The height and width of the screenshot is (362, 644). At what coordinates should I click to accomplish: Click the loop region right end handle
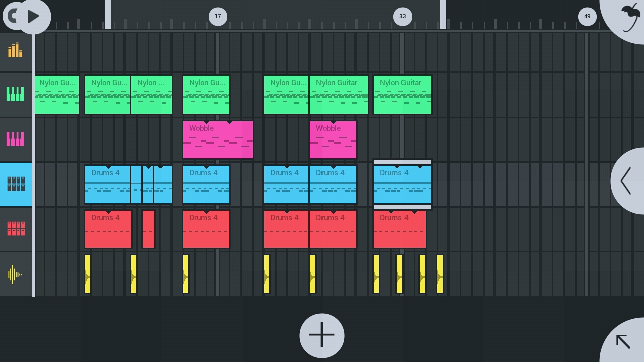tap(443, 14)
